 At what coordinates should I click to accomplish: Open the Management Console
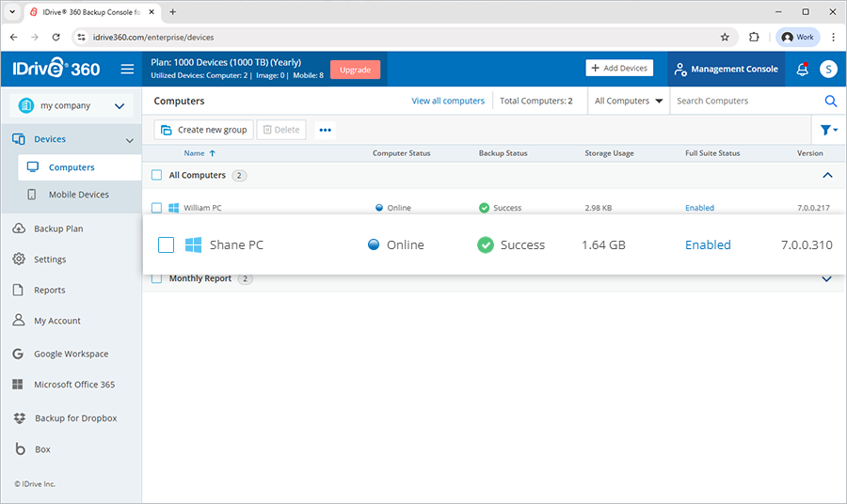(726, 69)
